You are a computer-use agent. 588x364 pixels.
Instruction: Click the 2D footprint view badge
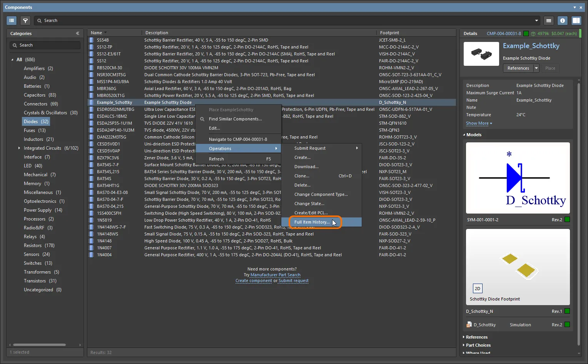click(x=477, y=289)
